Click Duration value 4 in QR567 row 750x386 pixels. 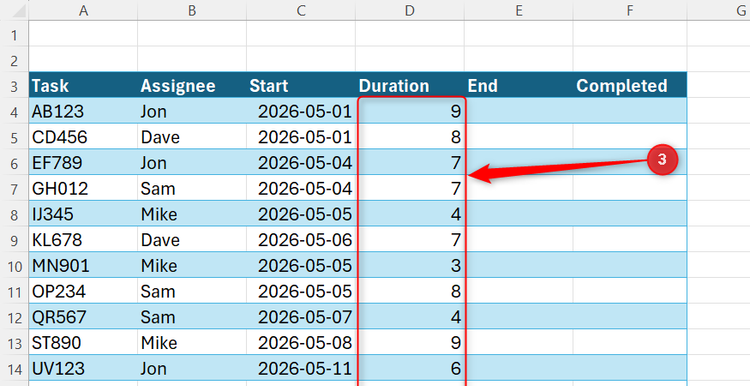click(409, 317)
